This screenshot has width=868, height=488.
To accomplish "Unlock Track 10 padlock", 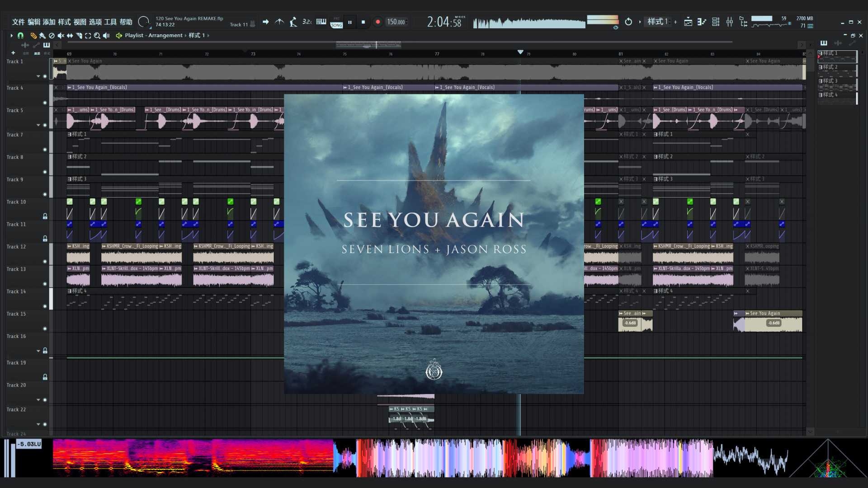I will [x=45, y=216].
